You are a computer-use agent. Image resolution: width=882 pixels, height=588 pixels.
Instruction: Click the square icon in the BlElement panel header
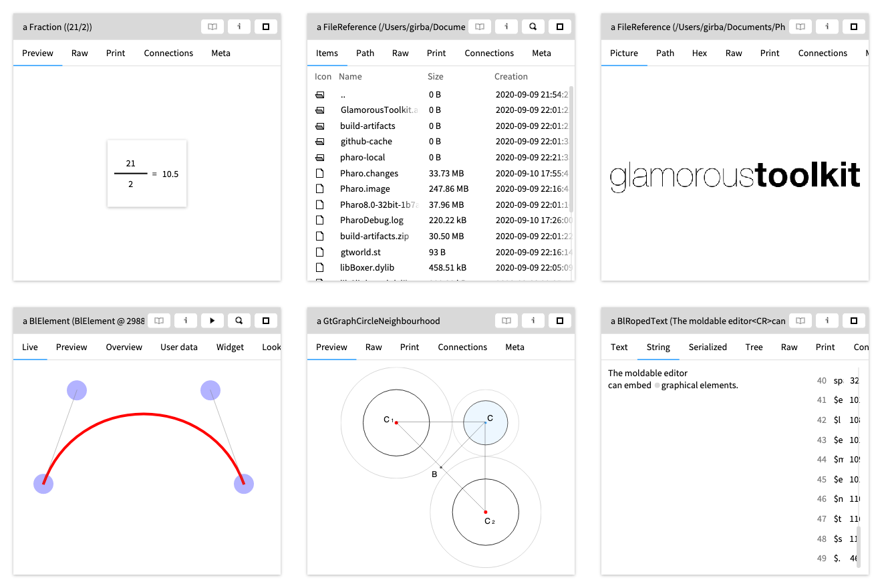point(266,321)
